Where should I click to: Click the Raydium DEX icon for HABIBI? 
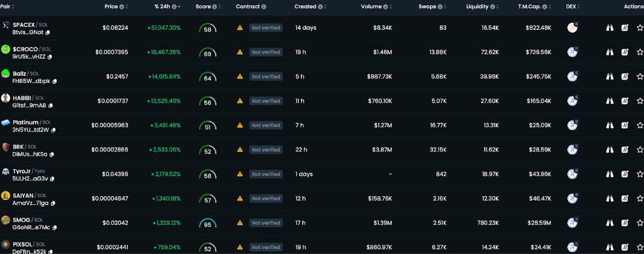572,101
